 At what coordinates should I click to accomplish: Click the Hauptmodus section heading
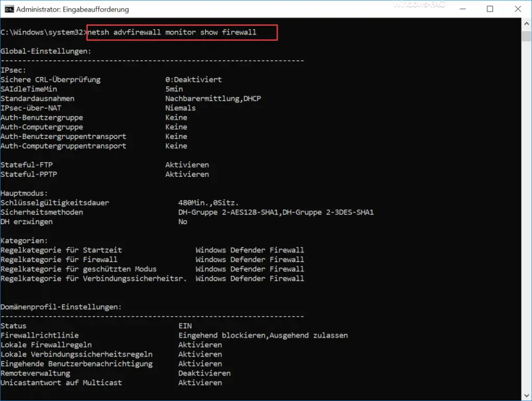25,193
